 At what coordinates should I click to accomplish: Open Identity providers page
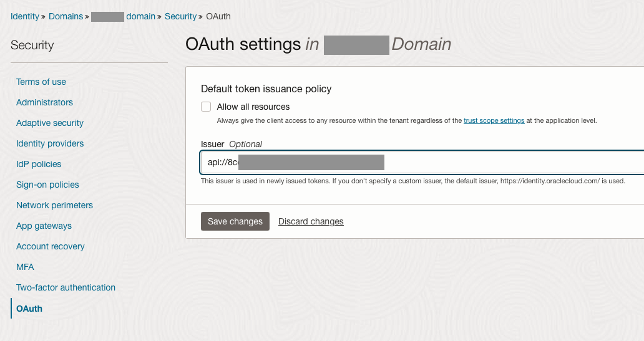[x=50, y=143]
